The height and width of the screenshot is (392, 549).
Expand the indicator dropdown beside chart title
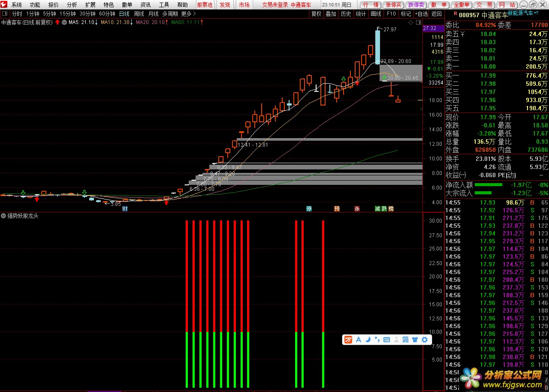coord(64,22)
